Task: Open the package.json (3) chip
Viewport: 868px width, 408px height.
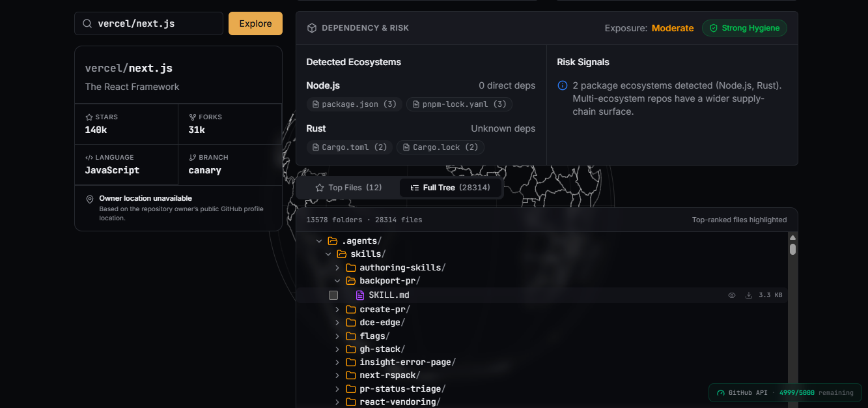Action: pos(354,104)
